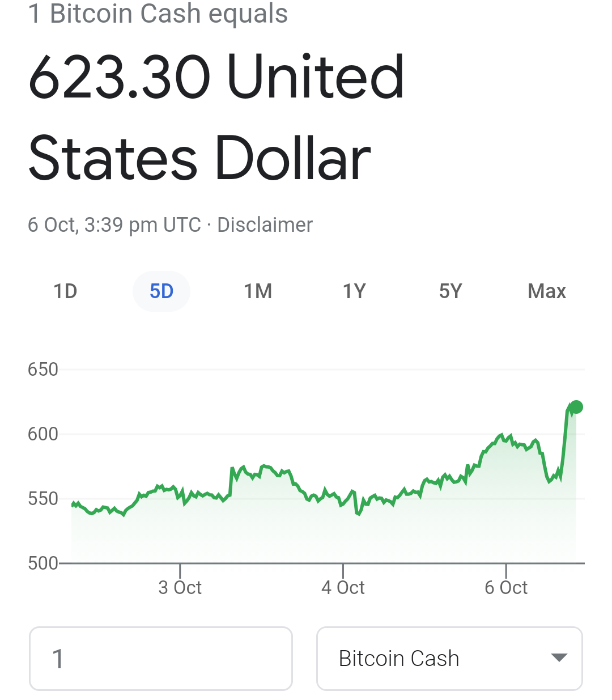
Task: Click the 550 price axis label
Action: (43, 499)
